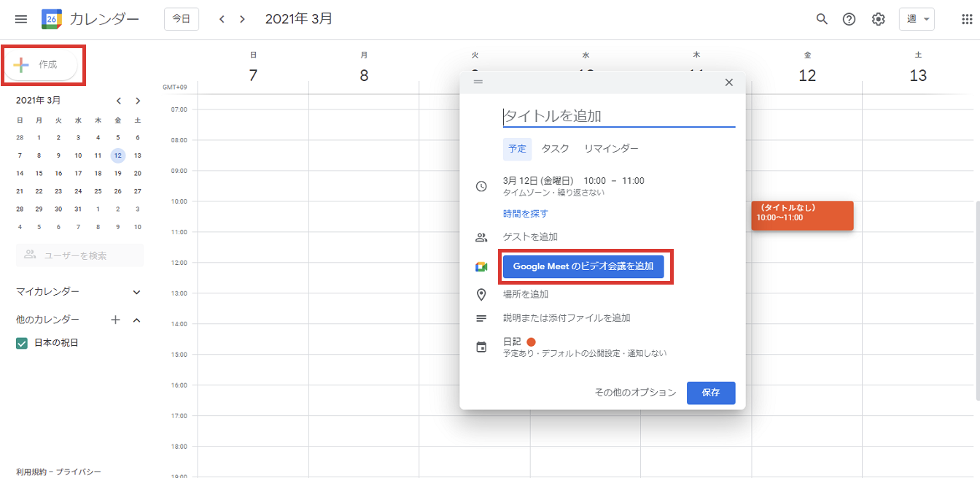Image resolution: width=980 pixels, height=478 pixels.
Task: Click the description and attachments icon
Action: (x=481, y=317)
